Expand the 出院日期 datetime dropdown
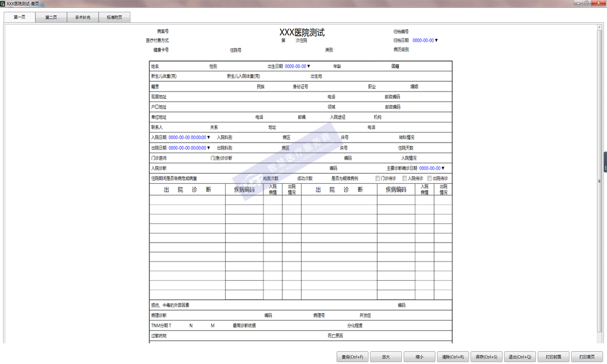Viewport: 607px width, 364px height. 209,148
